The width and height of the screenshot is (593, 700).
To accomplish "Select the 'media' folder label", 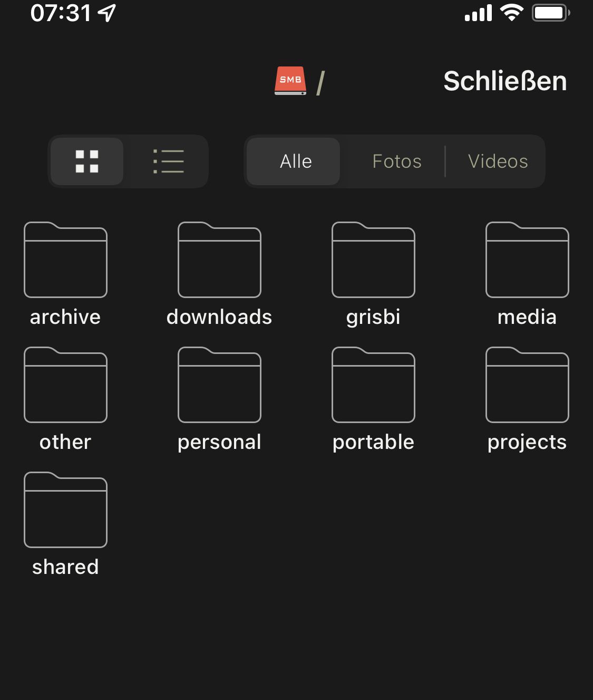I will tap(527, 317).
